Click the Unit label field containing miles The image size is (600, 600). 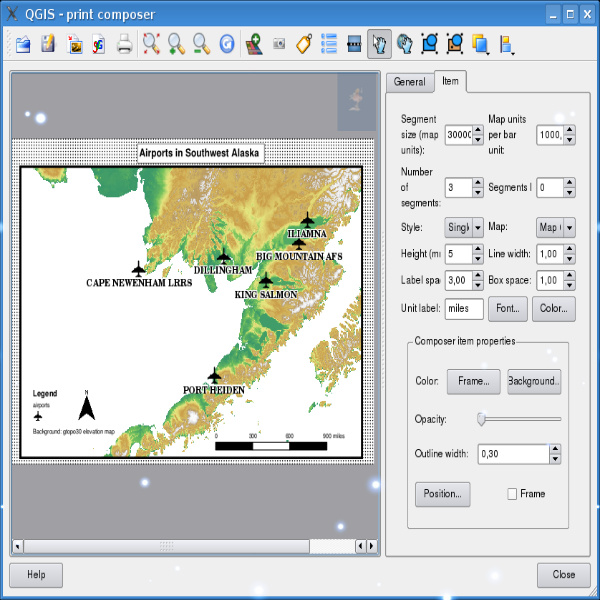(464, 308)
